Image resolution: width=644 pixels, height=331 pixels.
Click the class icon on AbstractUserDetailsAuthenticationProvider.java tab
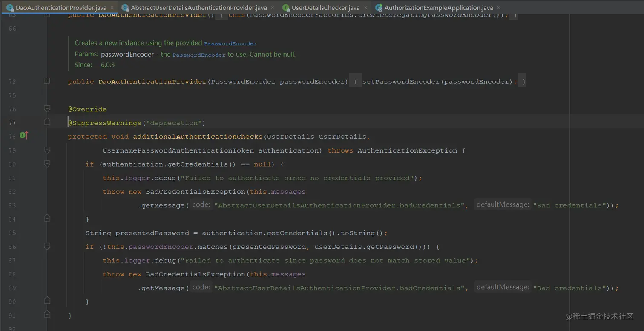[x=125, y=8]
